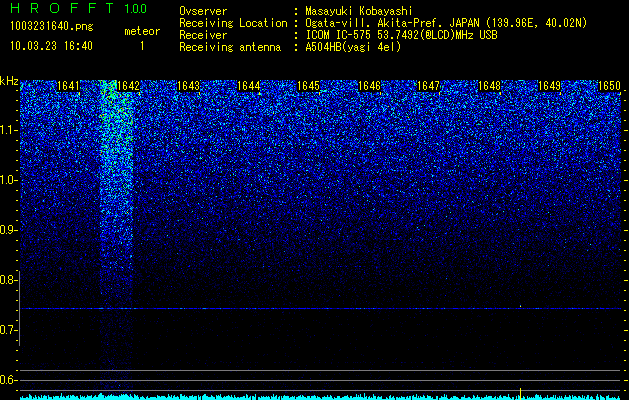Click the 0.6 kHz axis label
629x400 pixels.
click(x=8, y=380)
